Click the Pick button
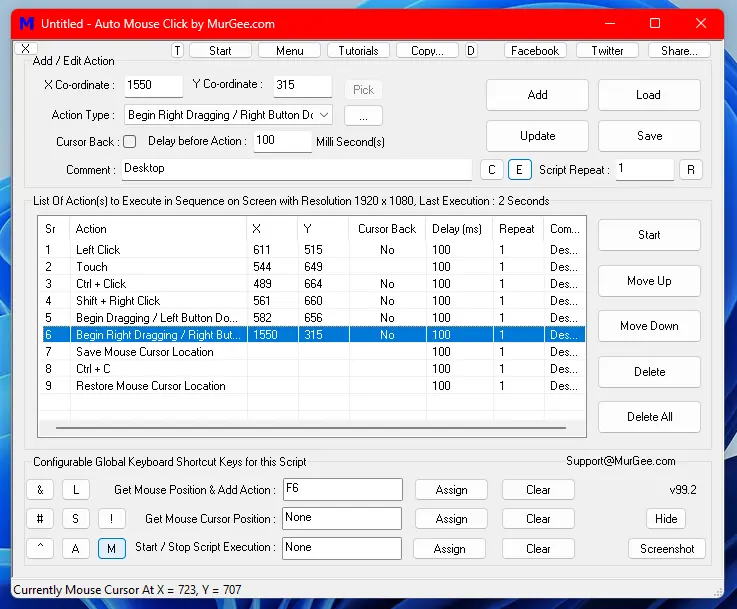 pyautogui.click(x=363, y=89)
